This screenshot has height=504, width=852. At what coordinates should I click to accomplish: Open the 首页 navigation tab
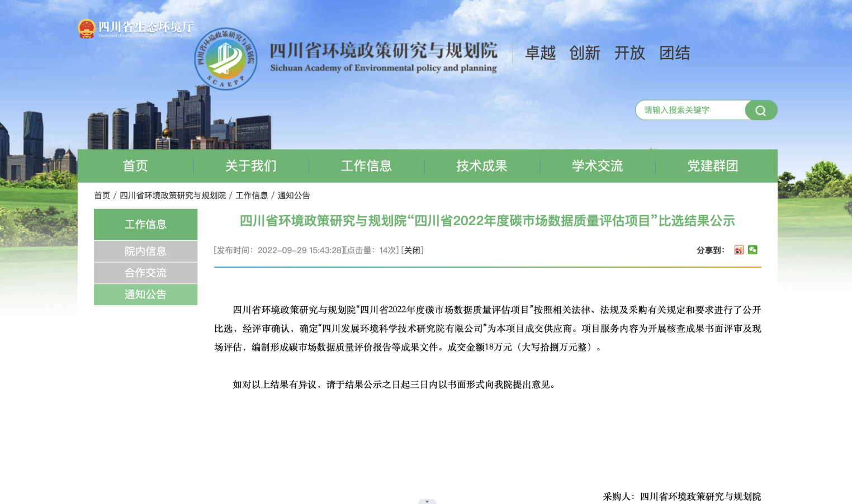pos(135,166)
